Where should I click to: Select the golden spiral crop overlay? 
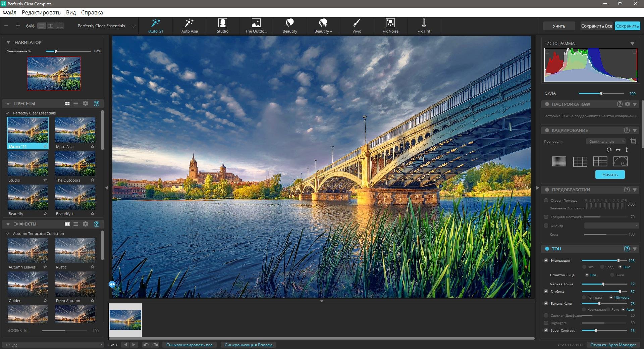(620, 161)
